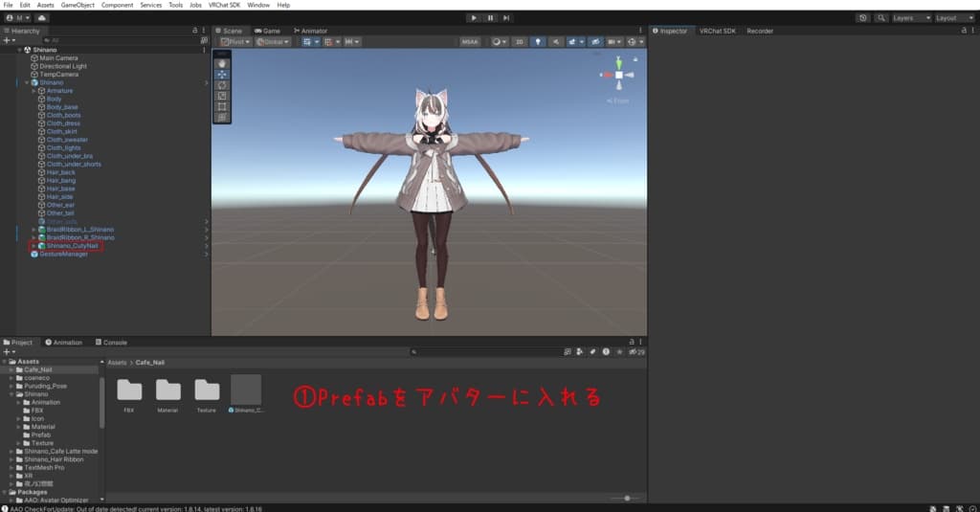The image size is (980, 512).
Task: Toggle Scene lighting lightbulb
Action: (538, 42)
